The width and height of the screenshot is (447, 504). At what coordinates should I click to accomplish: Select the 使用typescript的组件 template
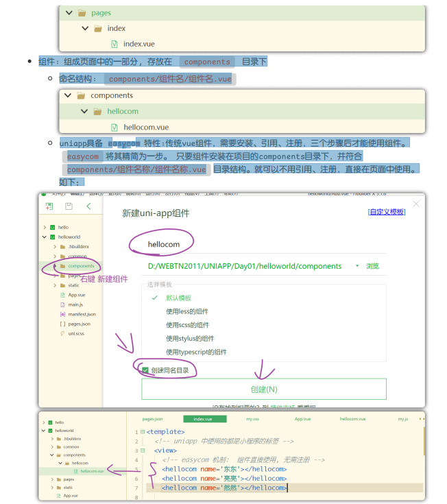[x=196, y=352]
